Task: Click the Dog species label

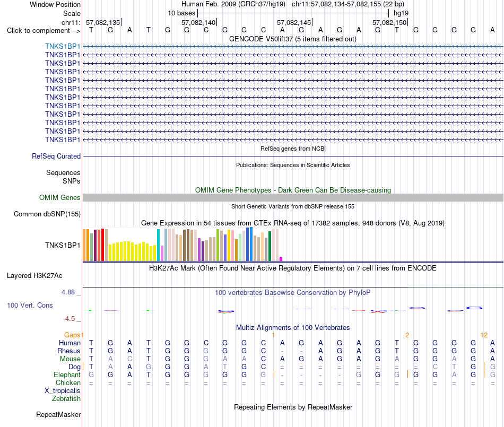Action: [x=74, y=367]
